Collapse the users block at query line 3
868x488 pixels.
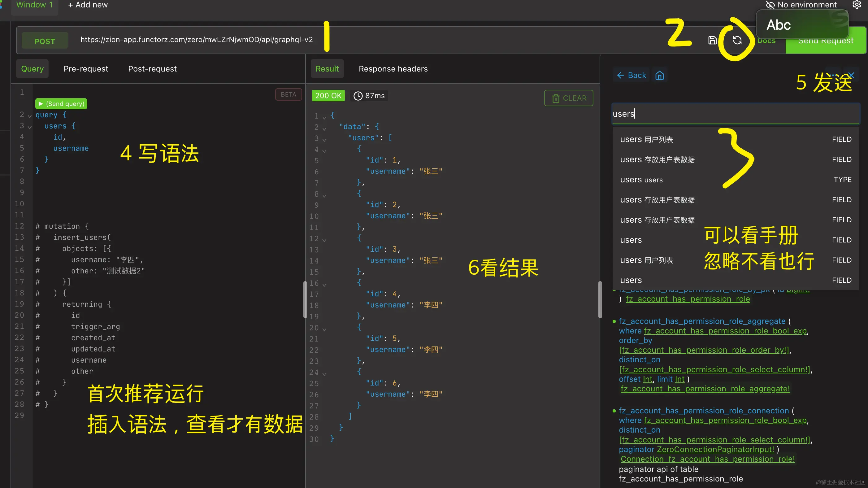(x=30, y=127)
